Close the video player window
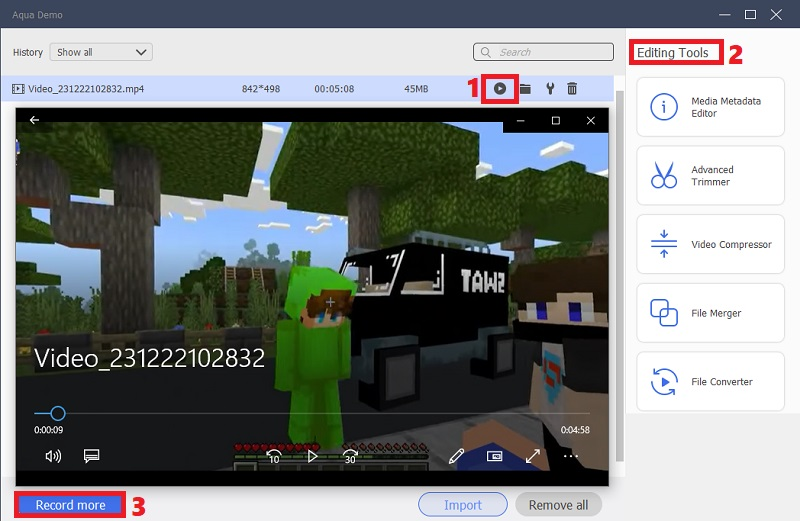 click(591, 120)
